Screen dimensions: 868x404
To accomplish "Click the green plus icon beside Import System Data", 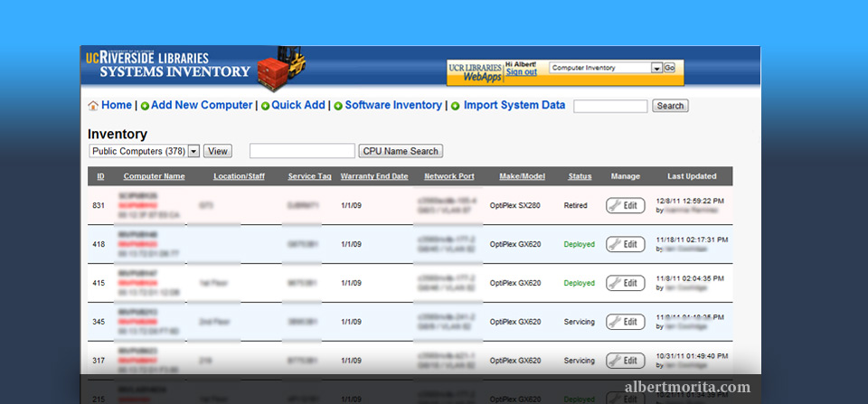I will (455, 106).
